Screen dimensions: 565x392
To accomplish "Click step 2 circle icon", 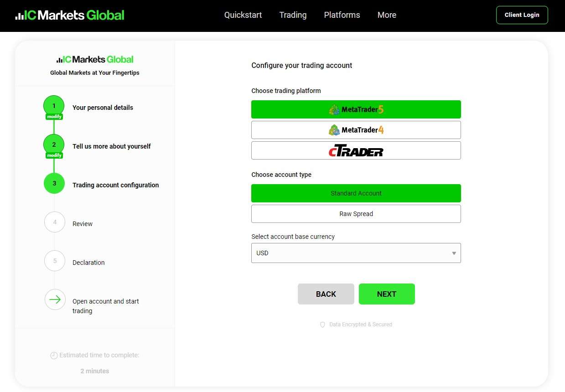I will (x=54, y=144).
